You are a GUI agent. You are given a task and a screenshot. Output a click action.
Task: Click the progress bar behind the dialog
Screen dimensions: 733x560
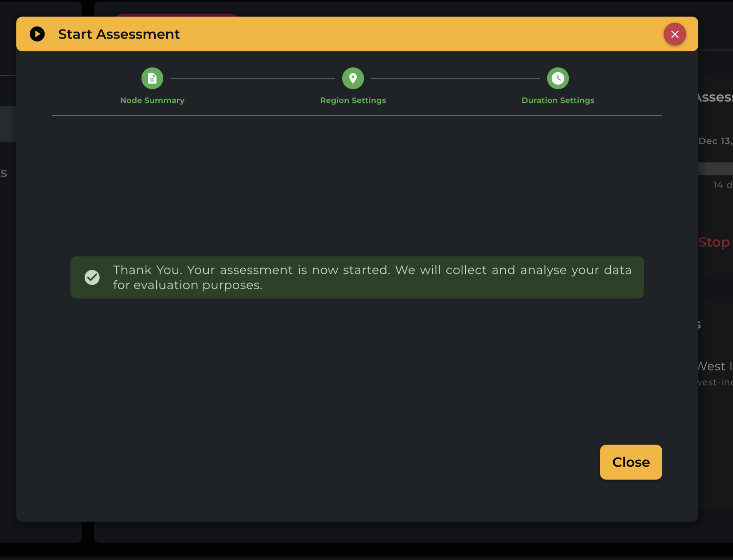click(716, 169)
